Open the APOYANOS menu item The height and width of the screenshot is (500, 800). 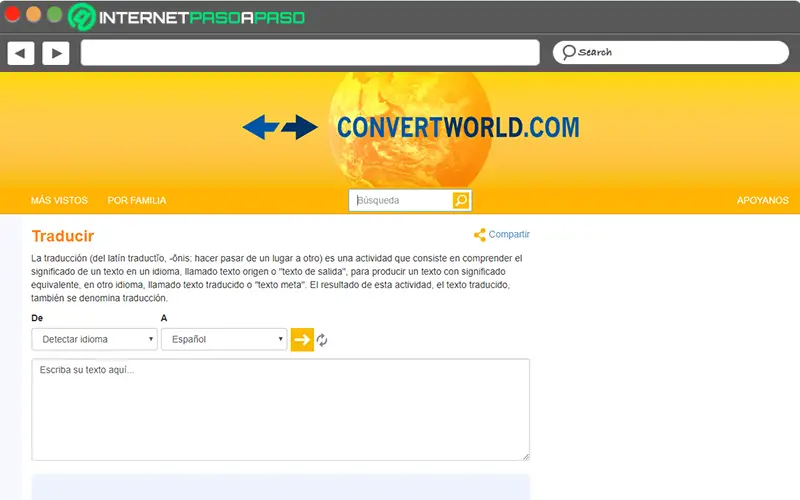tap(762, 201)
